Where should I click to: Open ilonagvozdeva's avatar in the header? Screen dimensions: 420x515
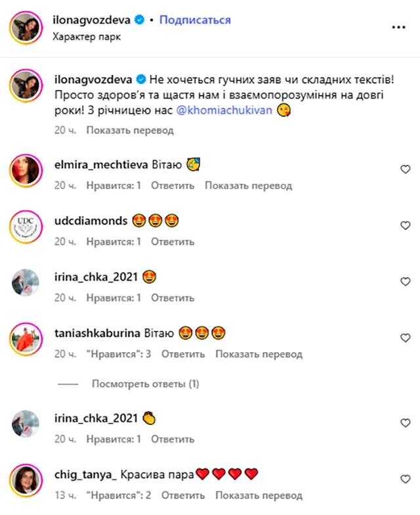[26, 28]
